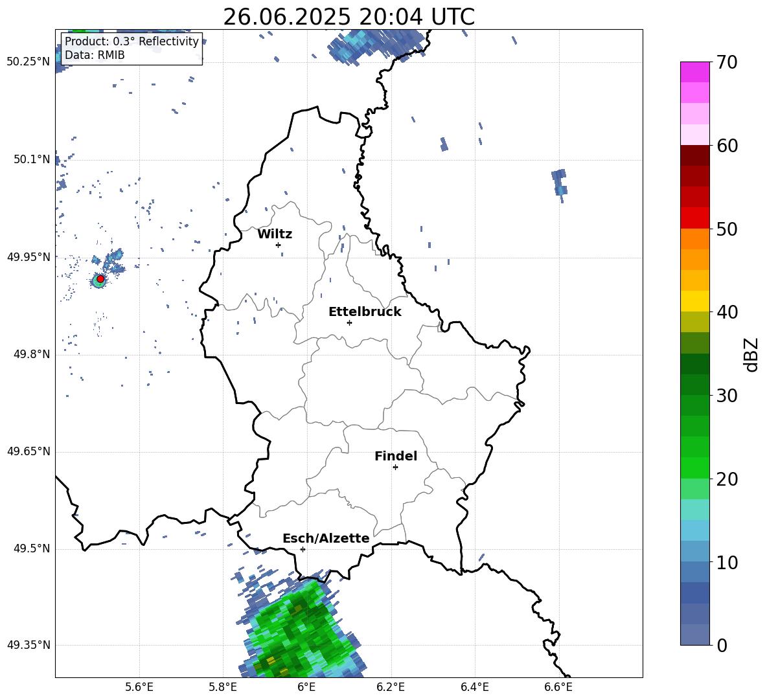
Task: Click the 49.5°N latitude label
Action: click(x=32, y=548)
